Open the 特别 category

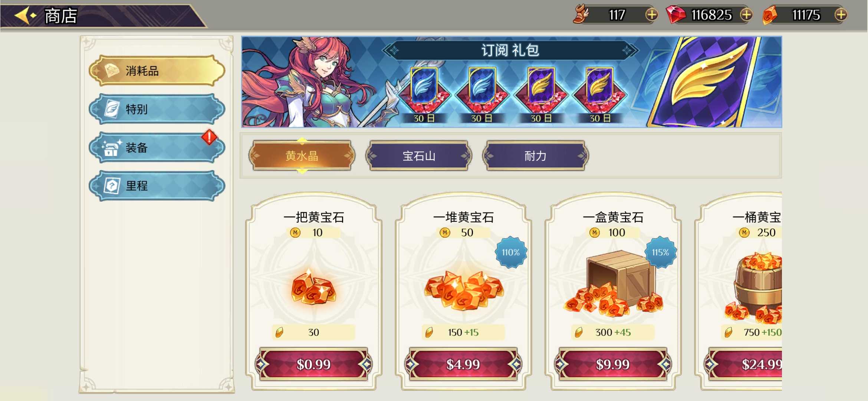coord(157,109)
